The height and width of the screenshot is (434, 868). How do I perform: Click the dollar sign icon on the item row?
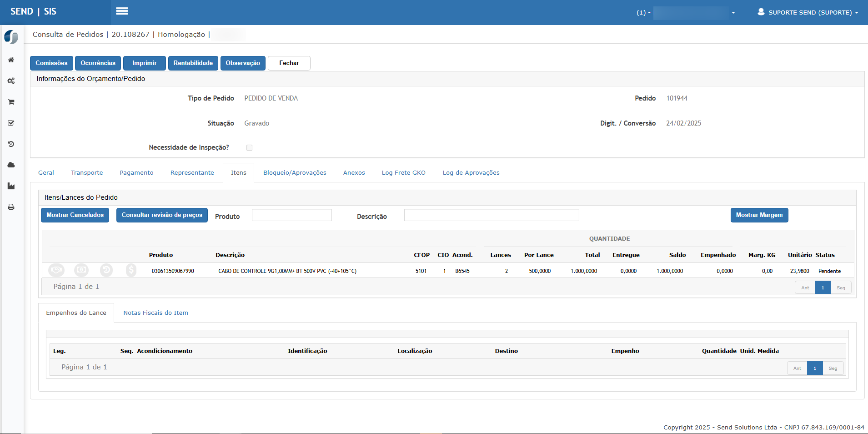[131, 270]
